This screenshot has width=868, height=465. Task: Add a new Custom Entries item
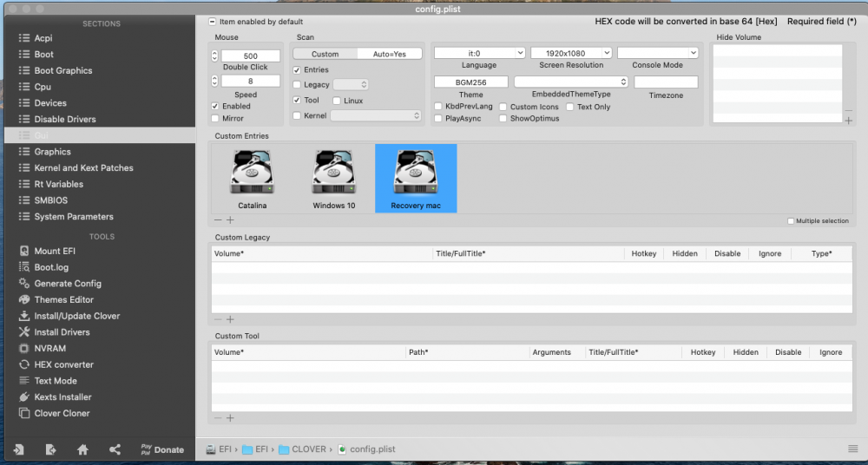point(230,219)
